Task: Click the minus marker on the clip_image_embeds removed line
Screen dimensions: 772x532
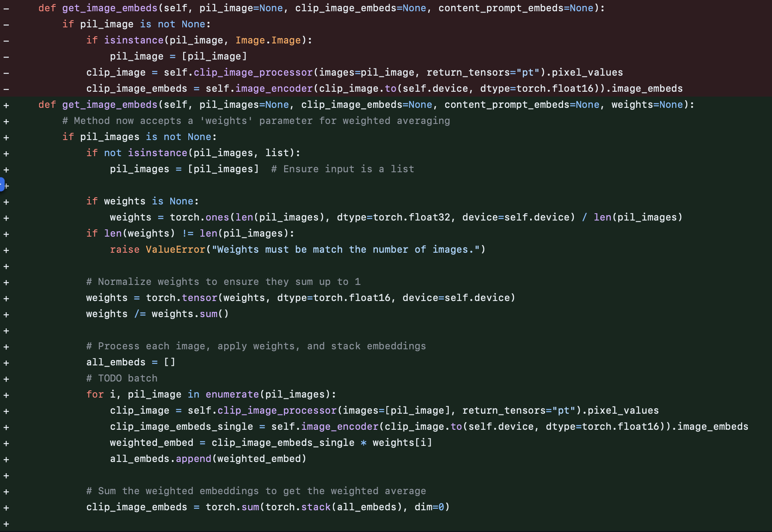Action: click(6, 89)
